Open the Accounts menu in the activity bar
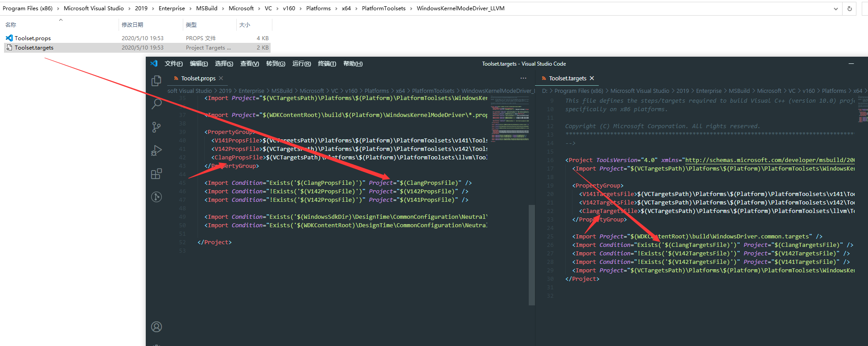 click(156, 327)
